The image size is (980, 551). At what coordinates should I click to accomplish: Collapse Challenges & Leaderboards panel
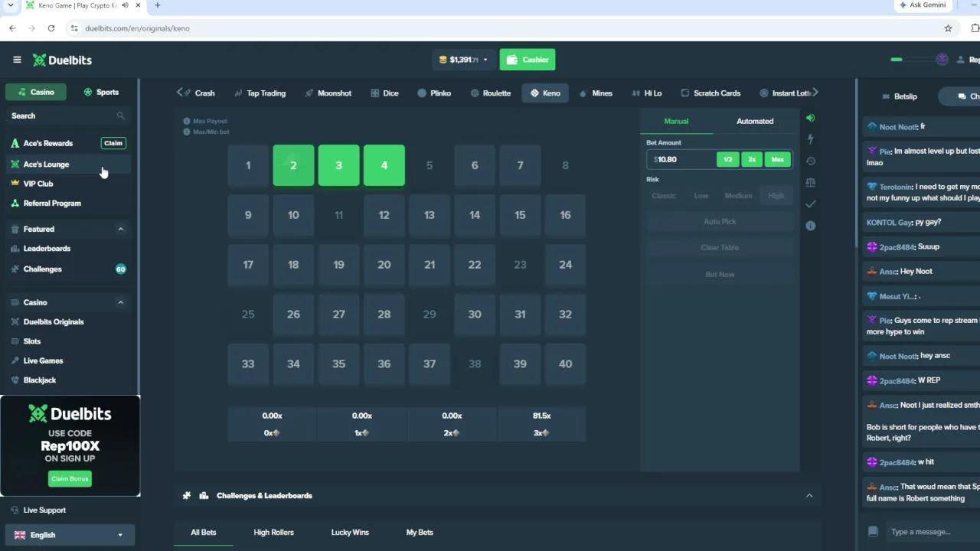809,496
